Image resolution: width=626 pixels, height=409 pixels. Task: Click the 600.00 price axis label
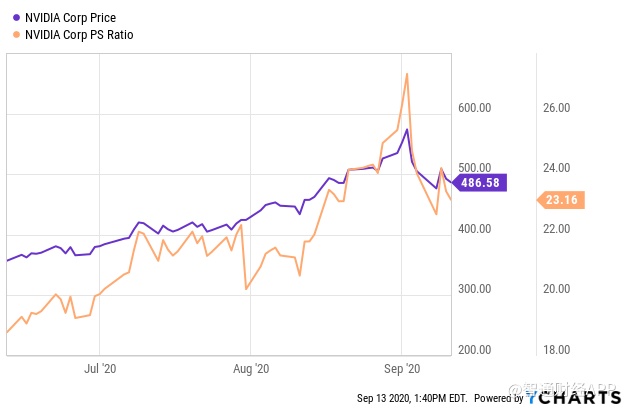tap(474, 108)
